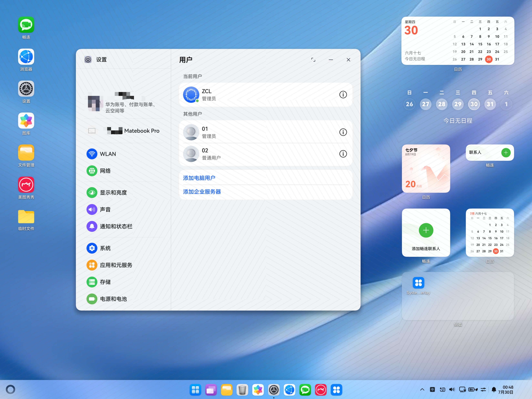Select day 31 in the week strip

pos(490,104)
